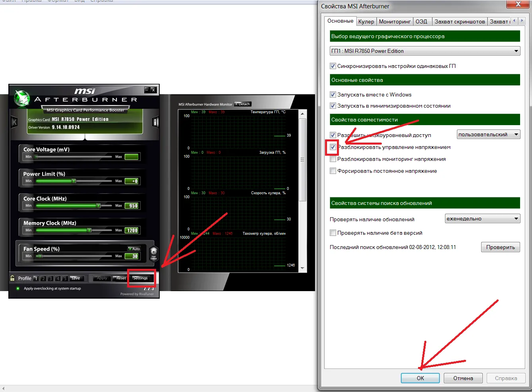Open the GPU selection dropdown

(x=425, y=51)
